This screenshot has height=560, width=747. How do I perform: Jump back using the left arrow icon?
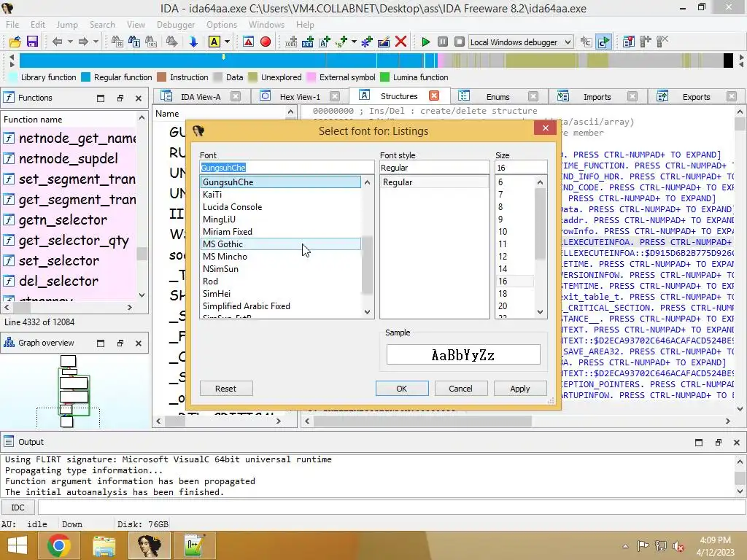coord(57,42)
